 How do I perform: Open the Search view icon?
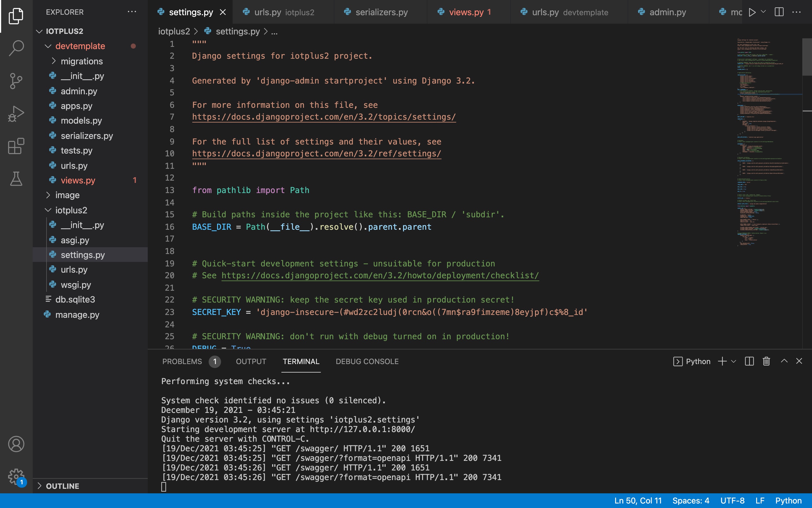pos(16,48)
